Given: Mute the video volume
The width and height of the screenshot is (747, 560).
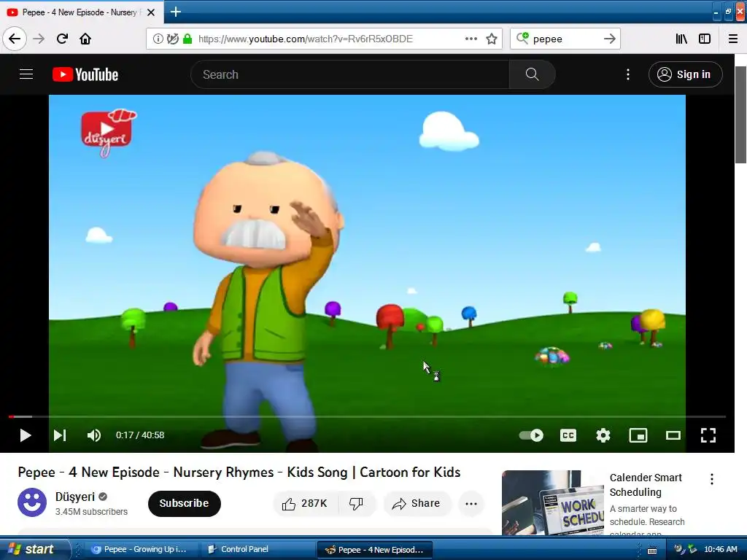Looking at the screenshot, I should click(94, 435).
